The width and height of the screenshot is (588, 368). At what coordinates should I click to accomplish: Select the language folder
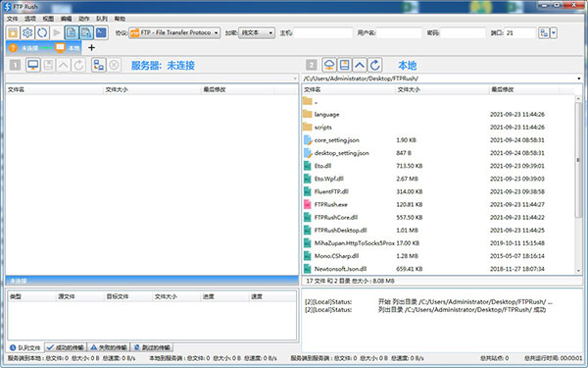pyautogui.click(x=438, y=114)
